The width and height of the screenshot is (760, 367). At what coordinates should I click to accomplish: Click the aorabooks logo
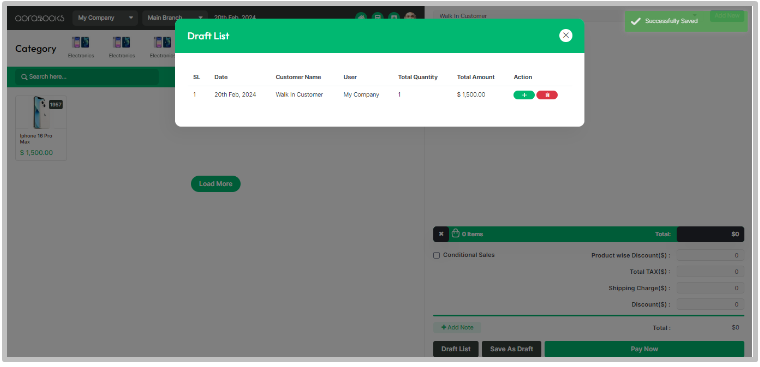[39, 18]
